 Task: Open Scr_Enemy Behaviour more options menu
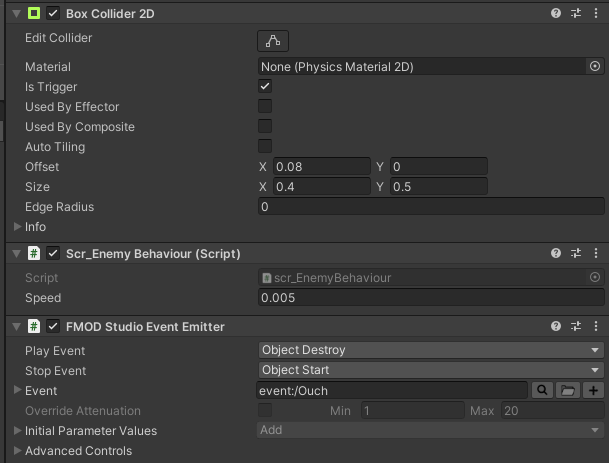[x=596, y=254]
